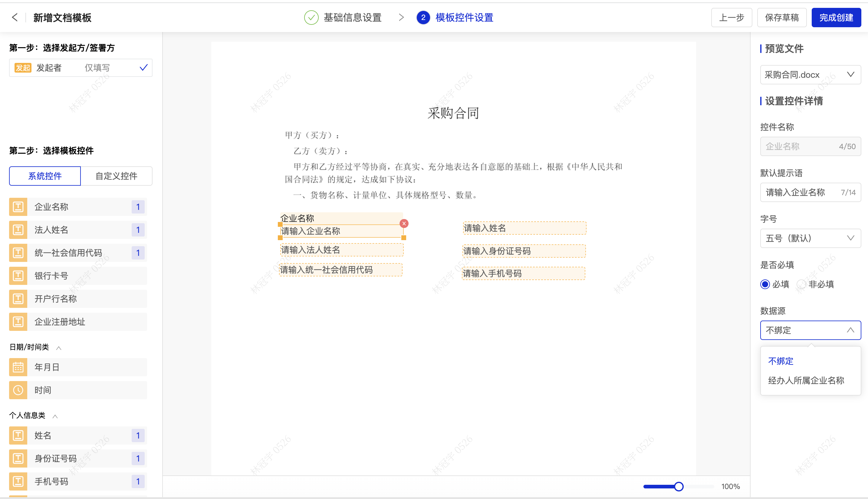Select the 请输入身份证号码 field on the document

(x=524, y=251)
